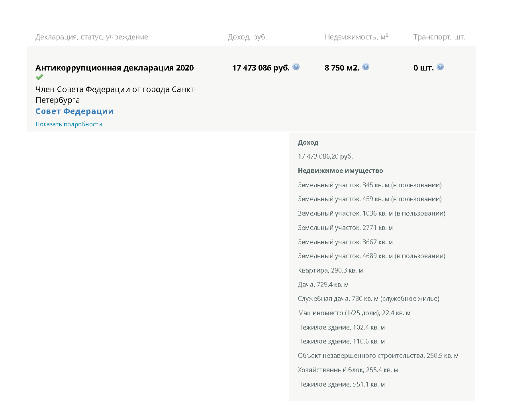Click Машиноместо (1/25 доли) row
The height and width of the screenshot is (420, 529).
point(354,313)
